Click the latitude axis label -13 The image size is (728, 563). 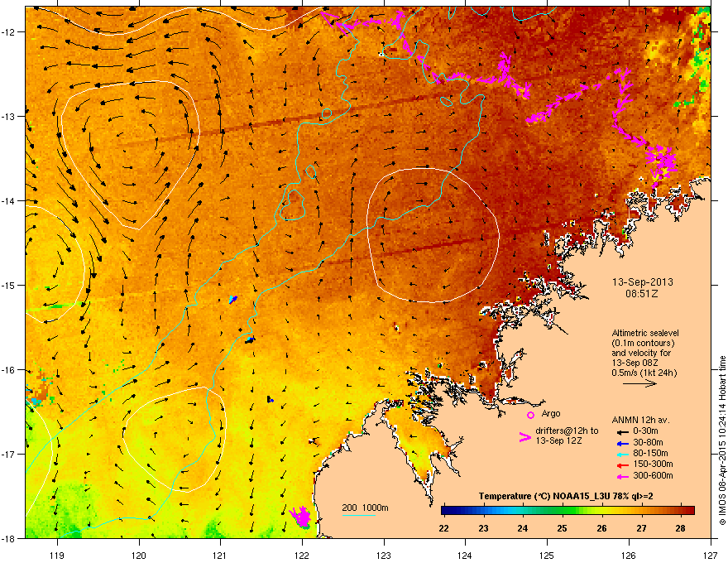point(10,117)
